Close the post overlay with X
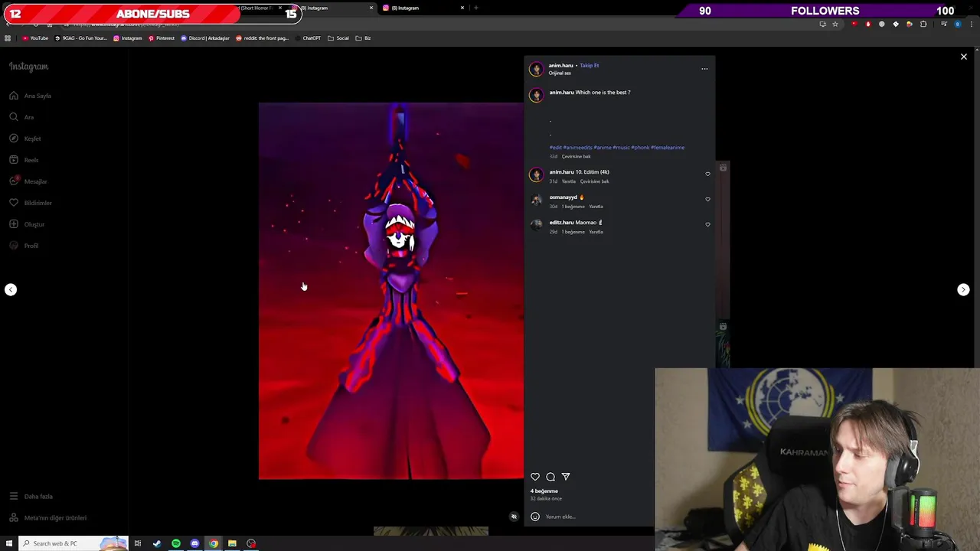980x551 pixels. 964,57
